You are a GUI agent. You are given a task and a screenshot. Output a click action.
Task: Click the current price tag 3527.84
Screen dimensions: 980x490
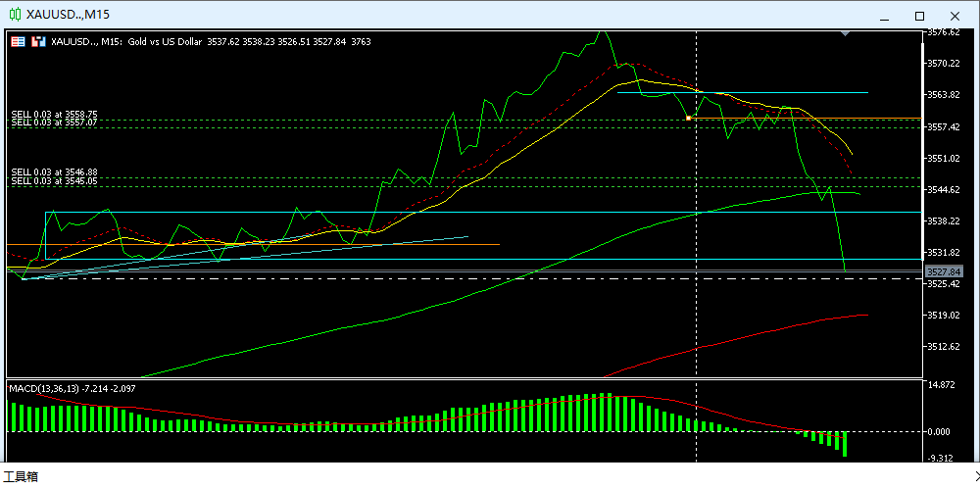click(944, 271)
